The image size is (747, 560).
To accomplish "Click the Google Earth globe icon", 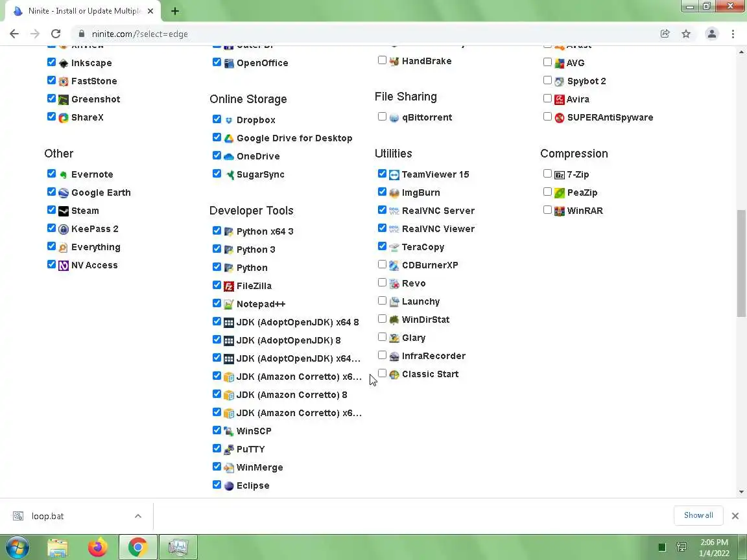I will click(64, 193).
